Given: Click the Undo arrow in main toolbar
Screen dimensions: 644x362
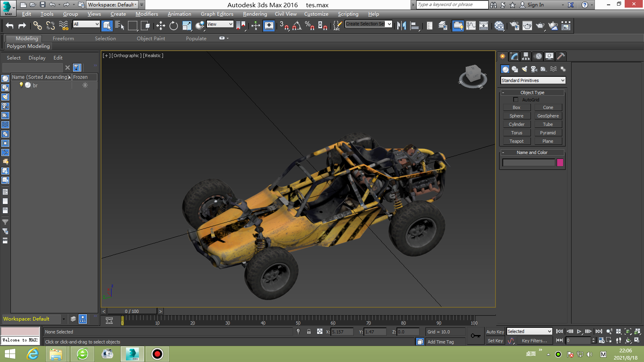Looking at the screenshot, I should 10,26.
